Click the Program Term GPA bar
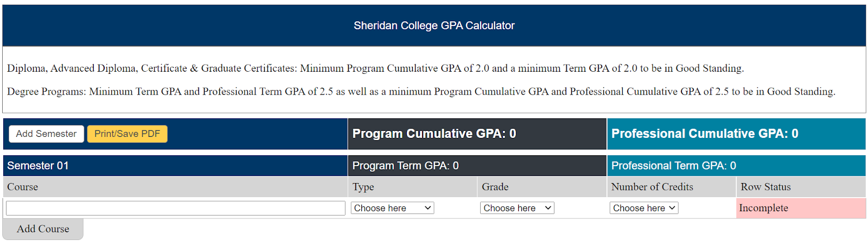This screenshot has height=246, width=868. 405,166
